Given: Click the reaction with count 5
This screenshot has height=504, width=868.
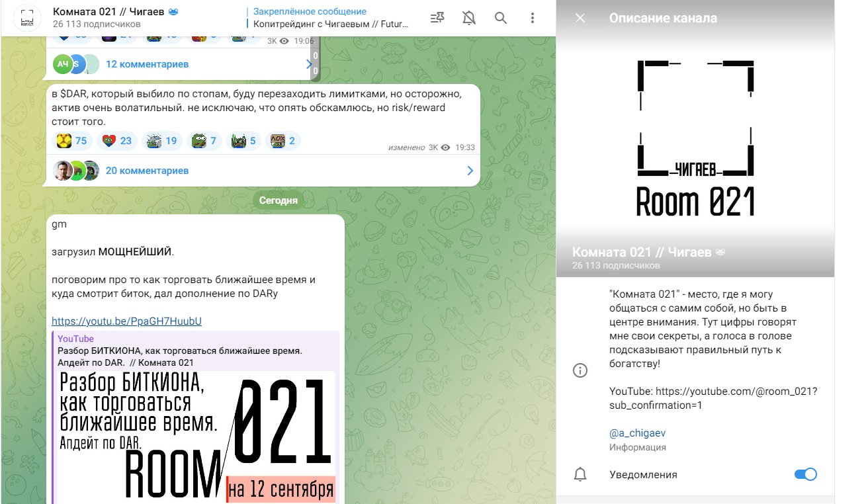Looking at the screenshot, I should pyautogui.click(x=243, y=140).
